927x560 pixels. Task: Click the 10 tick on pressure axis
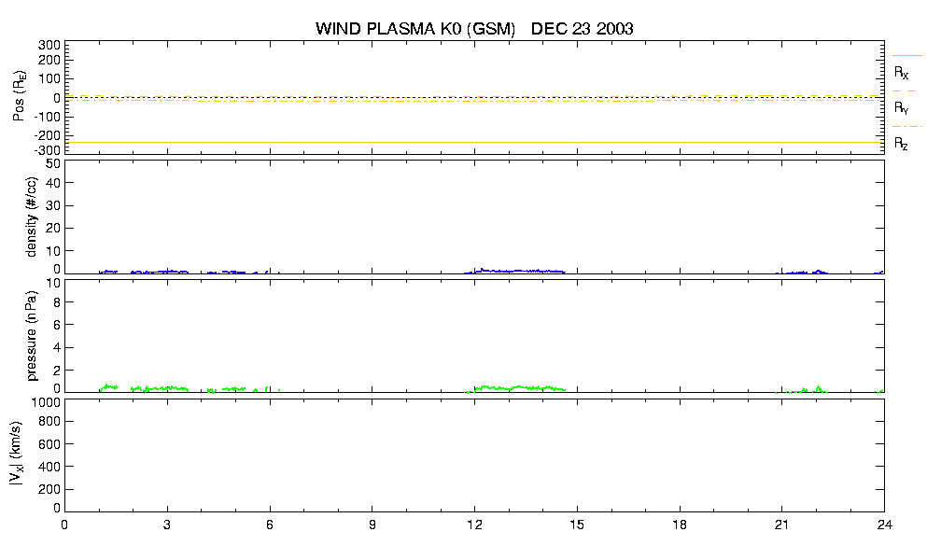pos(53,283)
